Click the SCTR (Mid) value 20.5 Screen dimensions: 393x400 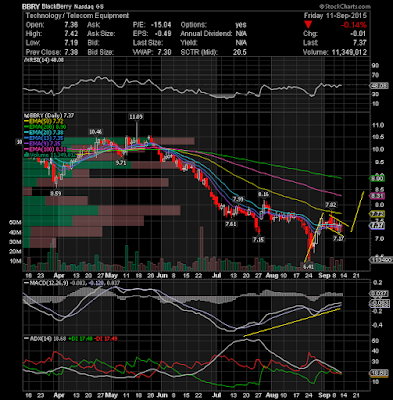tap(240, 52)
